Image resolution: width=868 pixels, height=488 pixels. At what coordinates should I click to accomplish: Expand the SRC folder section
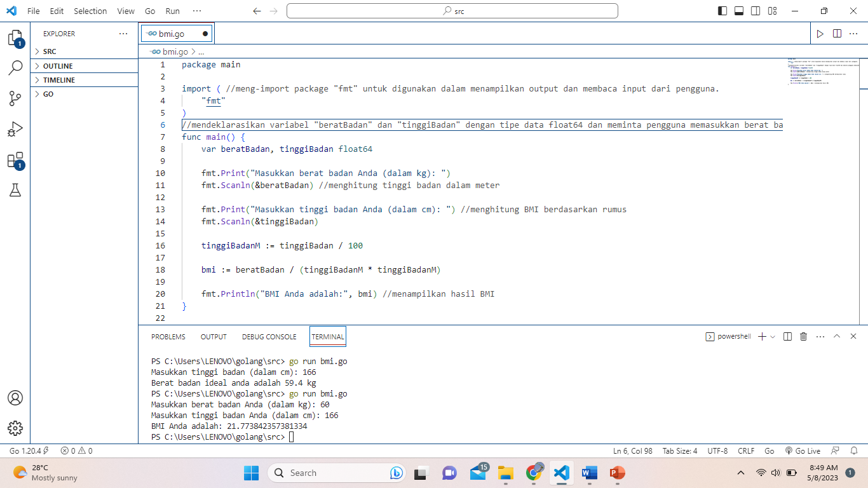click(84, 51)
